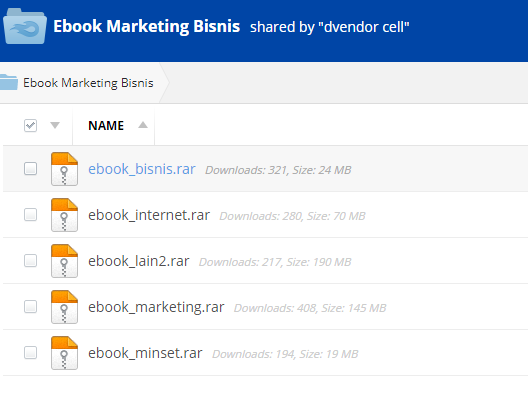This screenshot has height=401, width=528.
Task: Click 'Downloads: 280, Size: 70 MB' text
Action: [292, 216]
